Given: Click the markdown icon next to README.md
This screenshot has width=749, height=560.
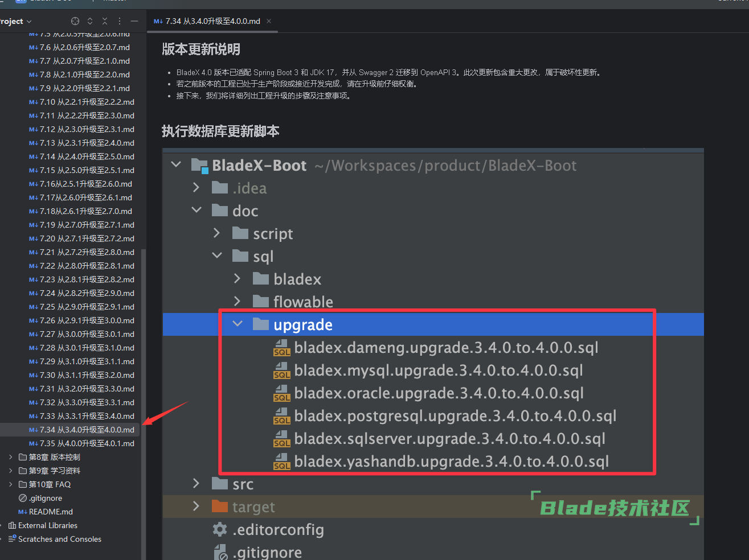Looking at the screenshot, I should click(x=23, y=512).
